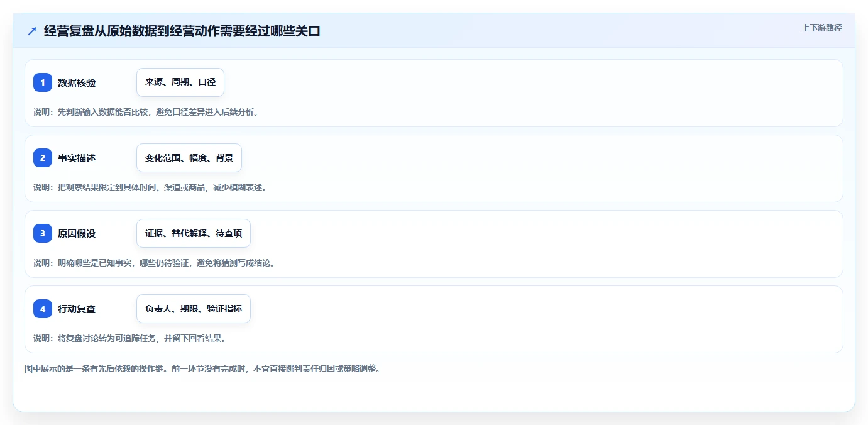The width and height of the screenshot is (868, 425).
Task: Click the arrow icon beside the title
Action: click(x=32, y=31)
